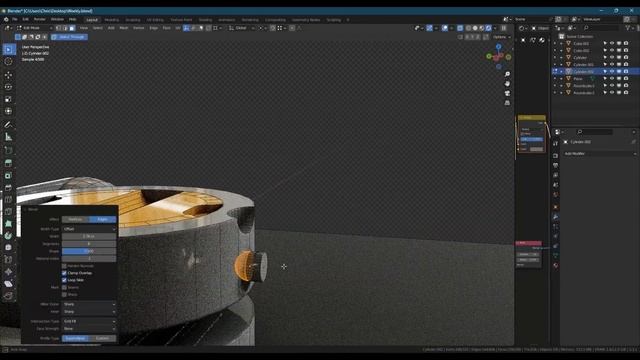Select the Rip Region tool
Screen dimensions: 640x360
tap(8, 296)
